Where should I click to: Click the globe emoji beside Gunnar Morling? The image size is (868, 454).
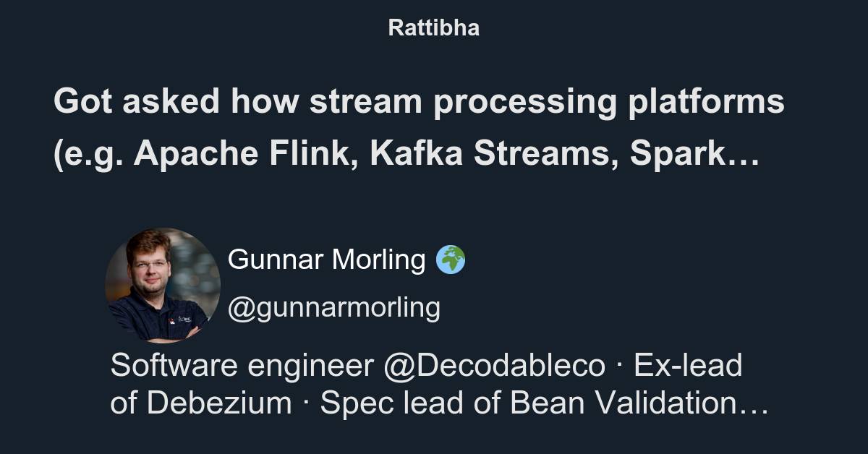(x=450, y=260)
